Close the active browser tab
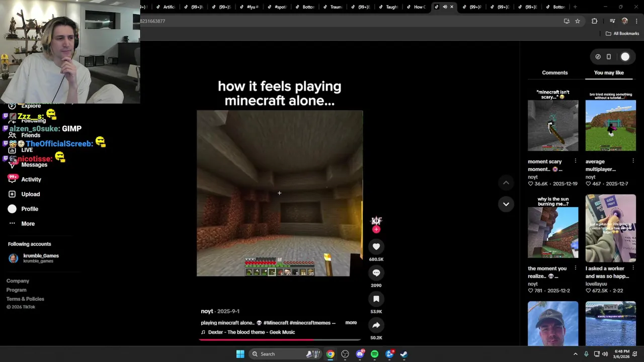644x362 pixels. point(451,7)
